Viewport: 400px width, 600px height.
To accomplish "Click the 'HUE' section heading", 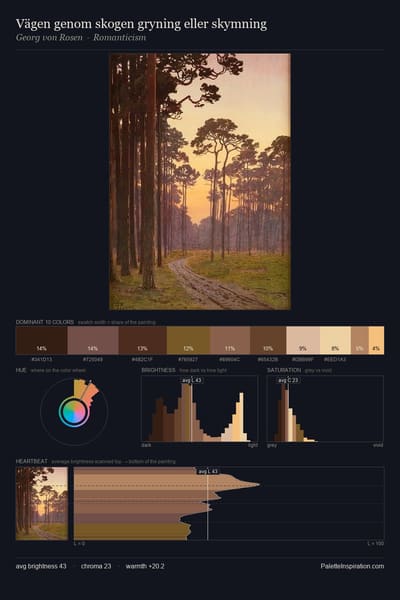I will (x=21, y=370).
